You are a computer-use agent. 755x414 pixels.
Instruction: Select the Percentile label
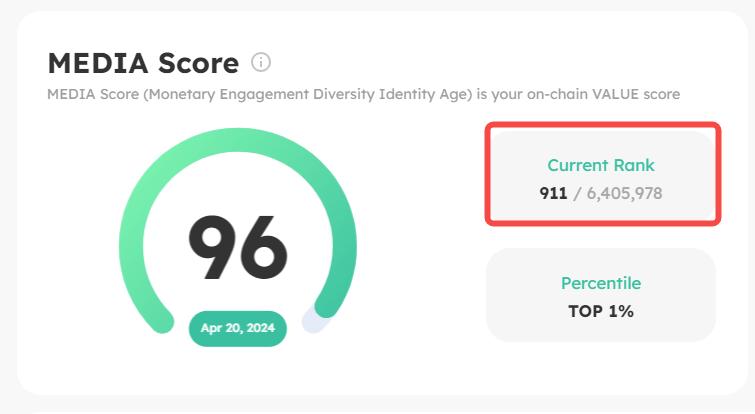(601, 283)
